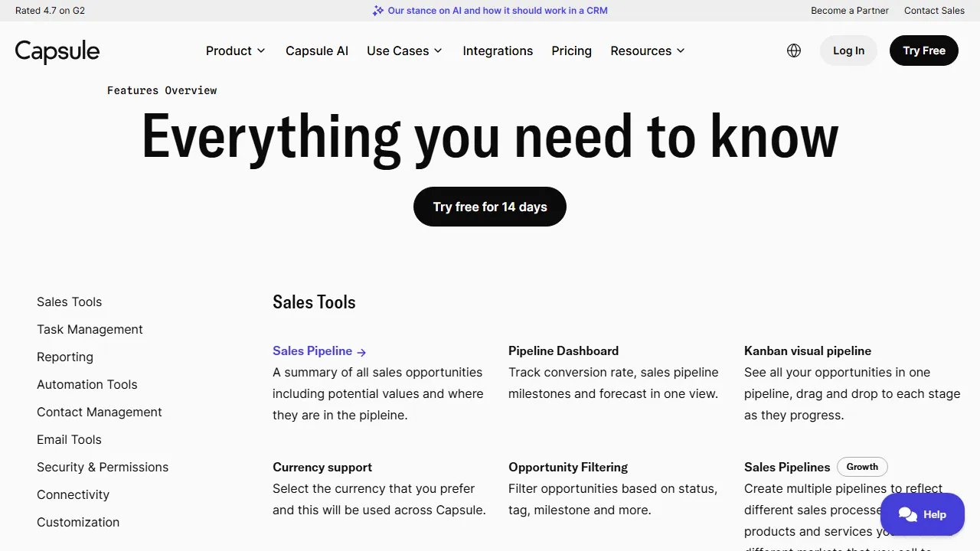The height and width of the screenshot is (551, 980).
Task: Go to Integrations
Action: click(x=498, y=51)
